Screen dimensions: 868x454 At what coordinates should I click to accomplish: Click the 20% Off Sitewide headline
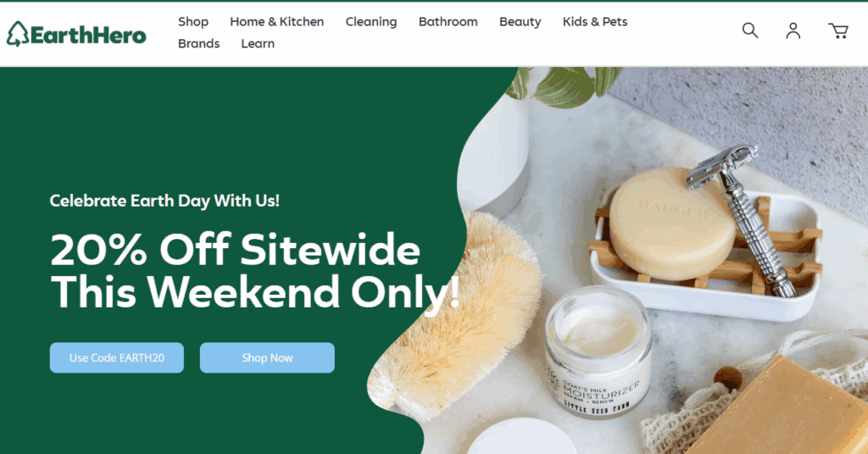point(254,271)
